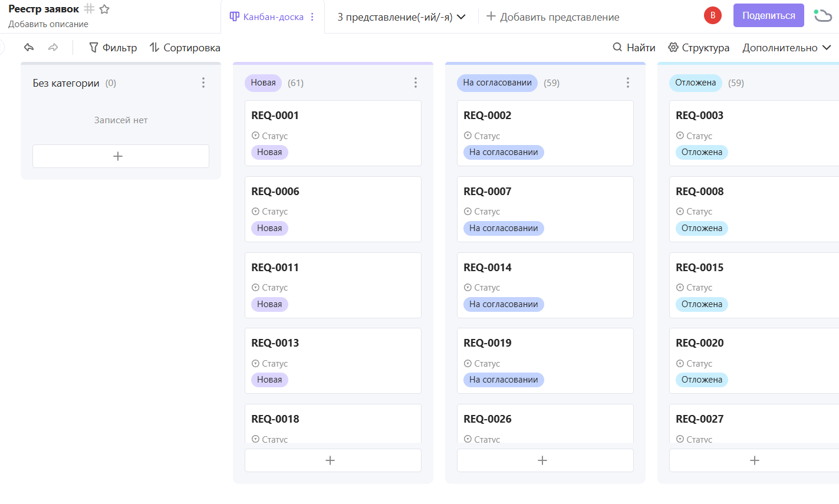
Task: Click the Отложена column header tag
Action: [696, 83]
